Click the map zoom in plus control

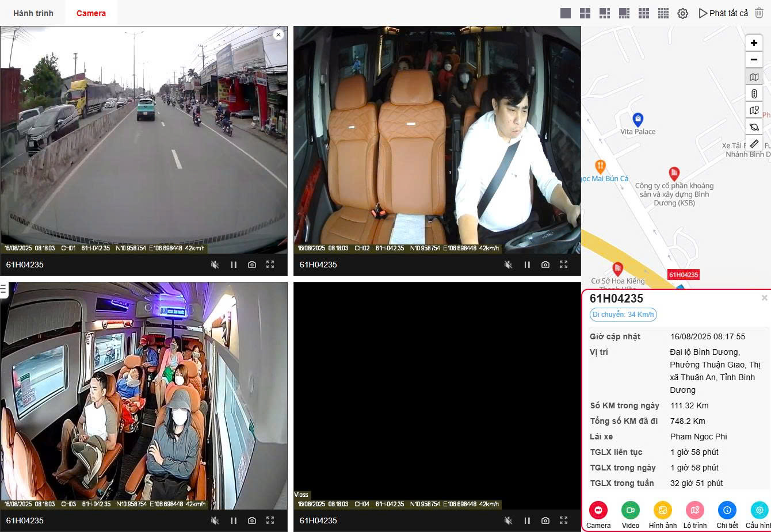point(754,43)
